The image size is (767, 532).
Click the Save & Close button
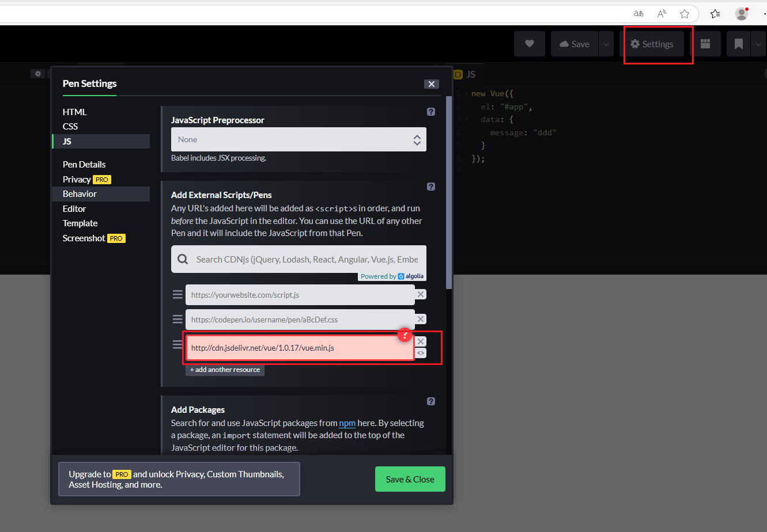coord(410,479)
